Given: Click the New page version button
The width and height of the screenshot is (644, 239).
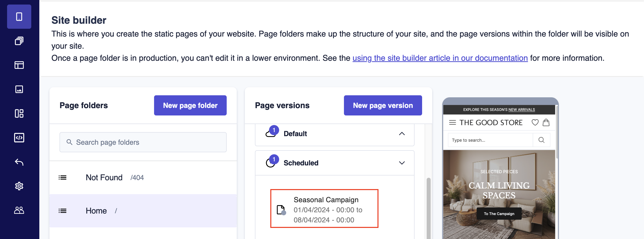Looking at the screenshot, I should [383, 105].
